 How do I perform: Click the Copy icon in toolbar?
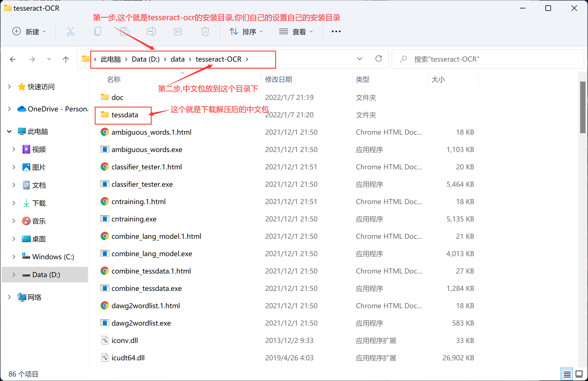pyautogui.click(x=97, y=31)
